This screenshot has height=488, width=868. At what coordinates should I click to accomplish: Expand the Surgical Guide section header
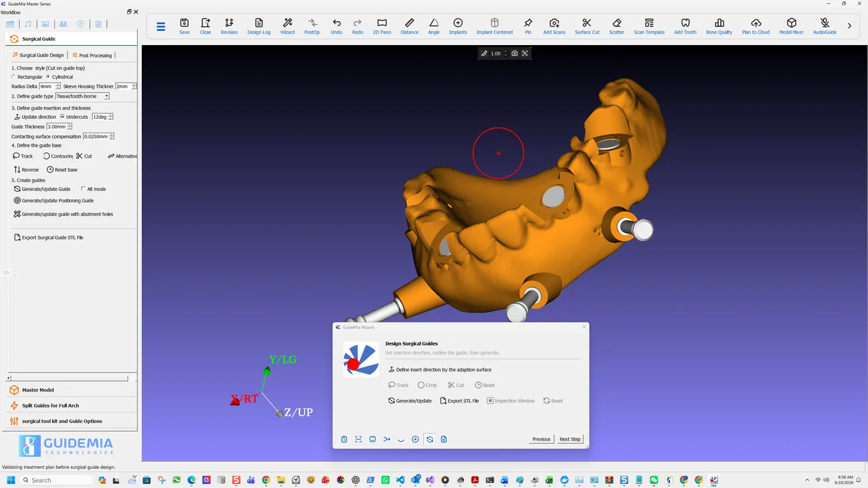pyautogui.click(x=72, y=39)
